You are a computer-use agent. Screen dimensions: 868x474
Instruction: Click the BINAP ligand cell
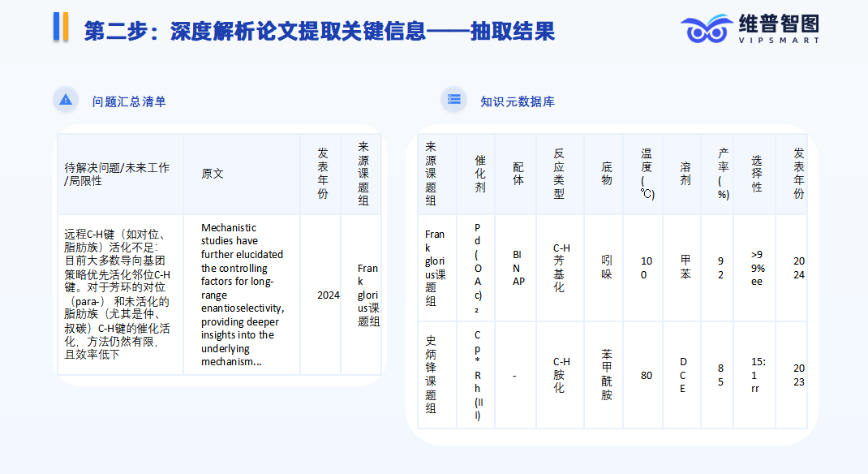click(x=516, y=268)
